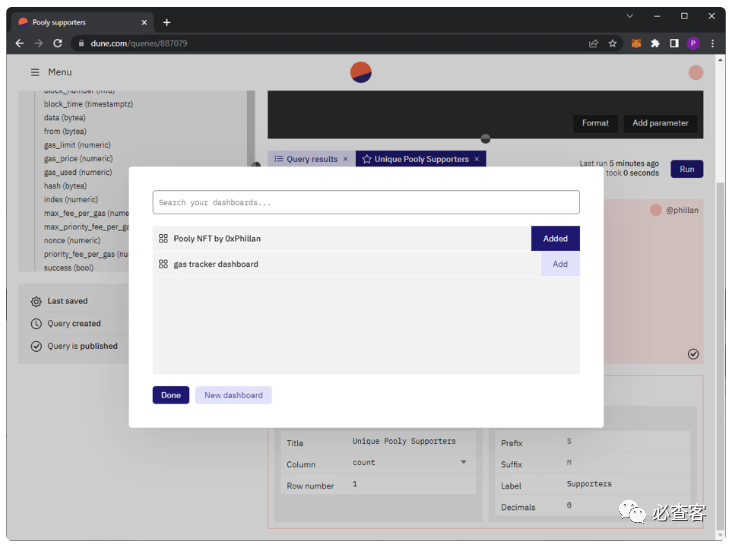Edit the Prefix field
The image size is (730, 545).
(x=624, y=441)
